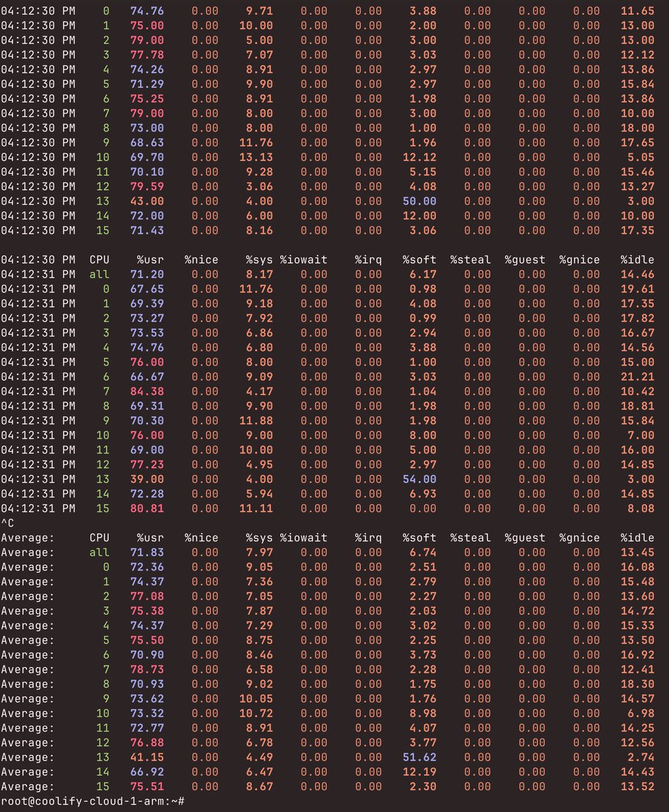Select the 18.30 average %idle value

(638, 684)
